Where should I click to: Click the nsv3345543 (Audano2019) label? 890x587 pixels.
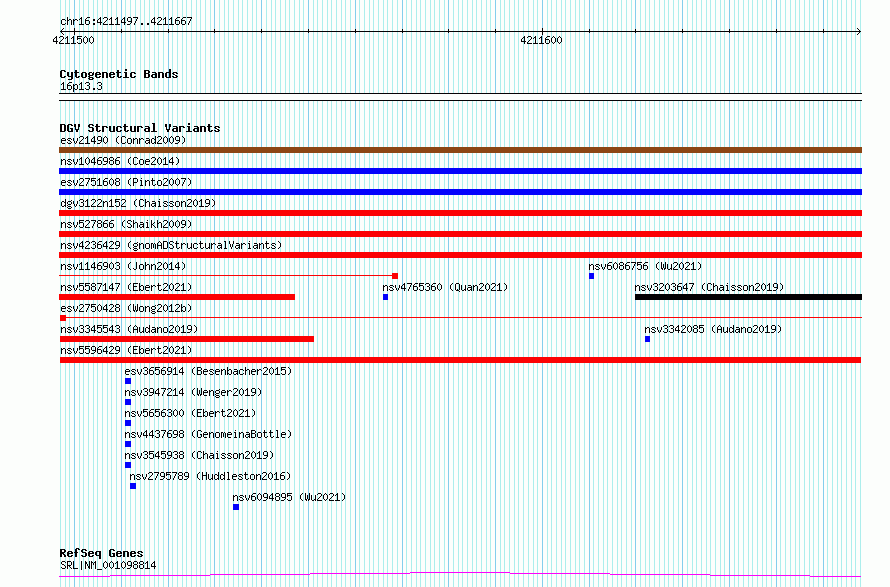[x=129, y=329]
